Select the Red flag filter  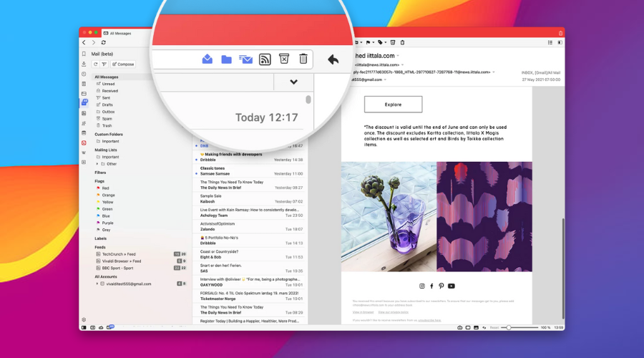click(106, 188)
